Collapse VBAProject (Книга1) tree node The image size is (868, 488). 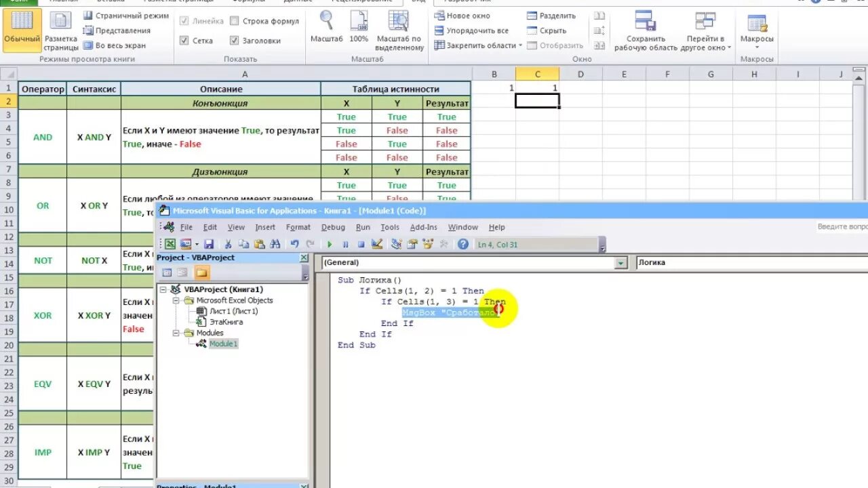tap(163, 289)
